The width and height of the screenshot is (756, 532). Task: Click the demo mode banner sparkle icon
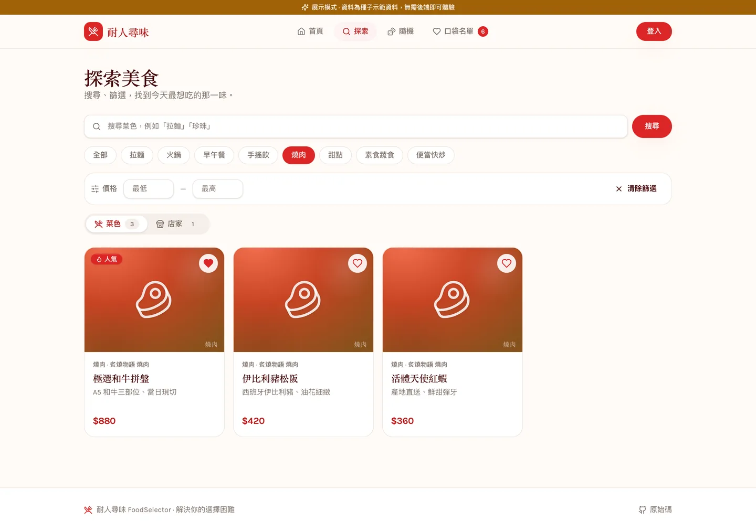point(305,7)
